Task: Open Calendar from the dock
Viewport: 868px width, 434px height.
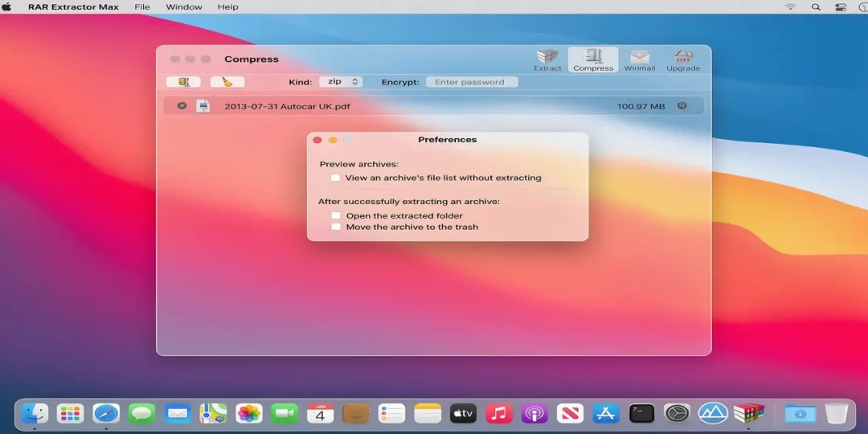Action: pyautogui.click(x=321, y=413)
